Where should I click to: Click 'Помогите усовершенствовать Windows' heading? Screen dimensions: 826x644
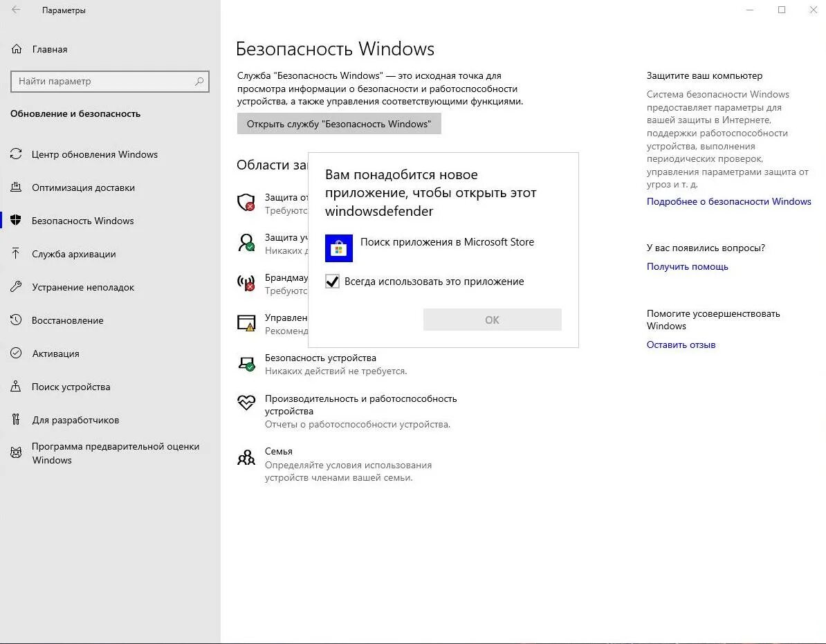coord(713,319)
